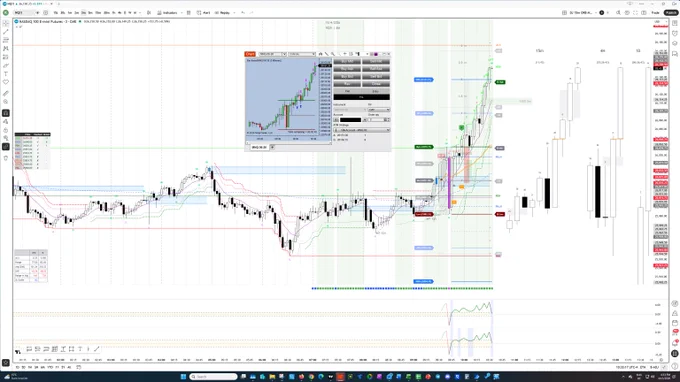Toggle lock all drawings
The height and width of the screenshot is (382, 680).
click(6, 130)
